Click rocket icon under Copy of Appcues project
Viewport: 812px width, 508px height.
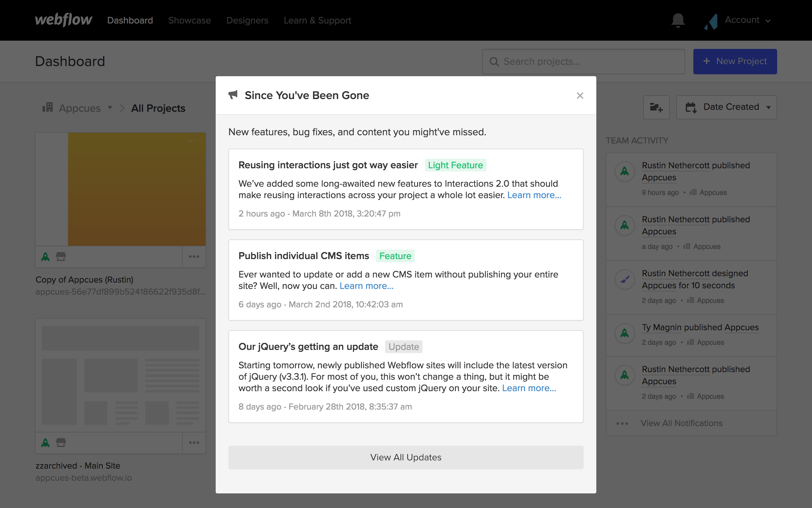45,257
